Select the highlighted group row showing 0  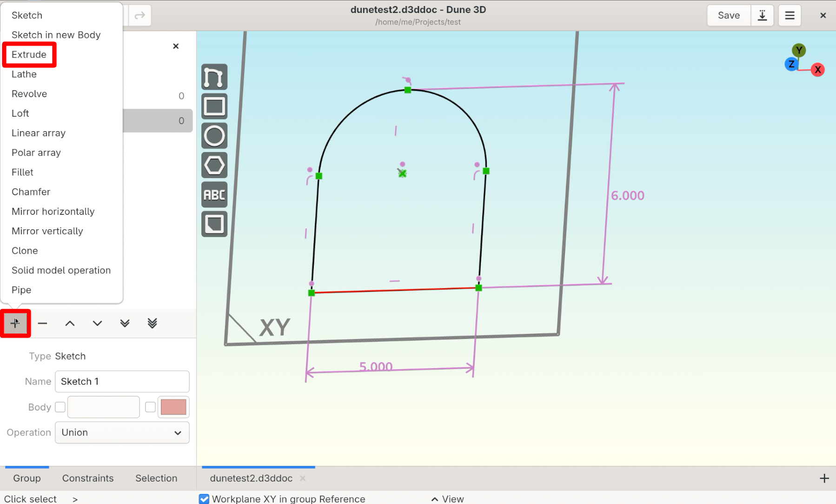[158, 120]
